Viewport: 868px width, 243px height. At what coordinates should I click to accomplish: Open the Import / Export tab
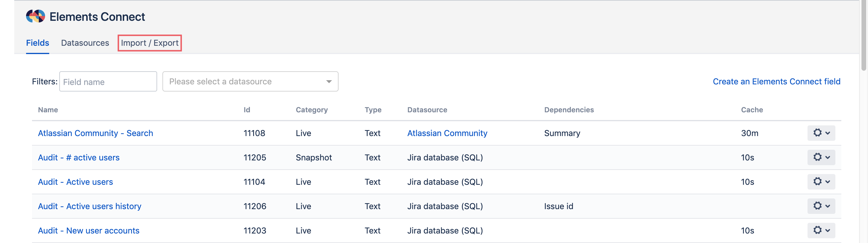[150, 43]
